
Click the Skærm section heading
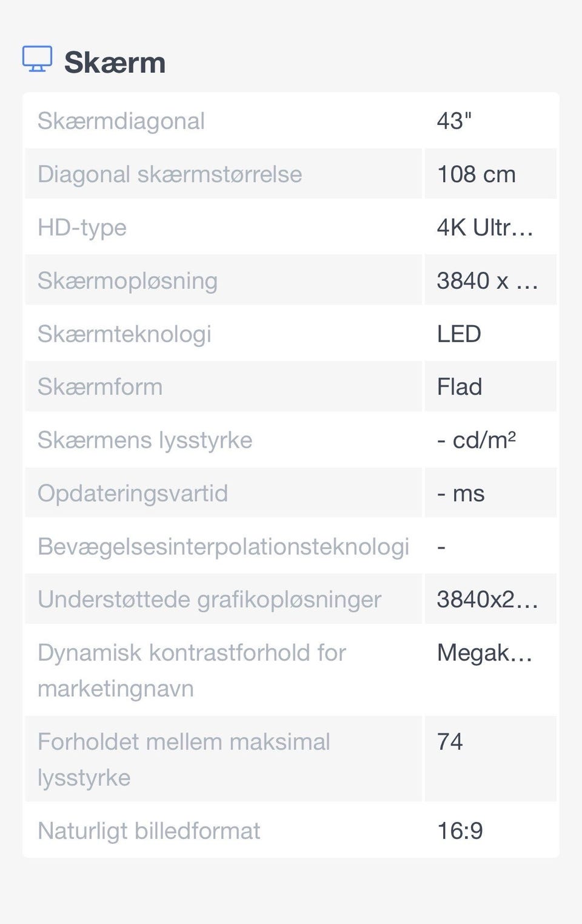click(x=115, y=62)
